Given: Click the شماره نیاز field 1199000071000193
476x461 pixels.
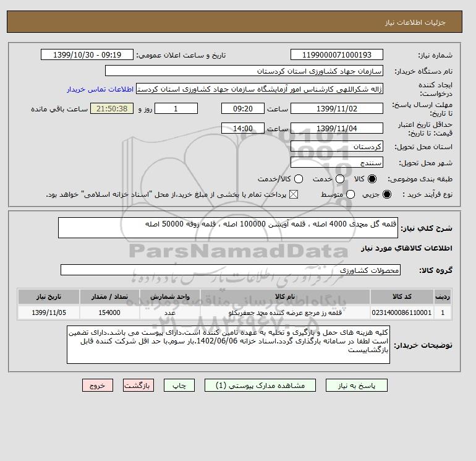Looking at the screenshot, I should tap(337, 54).
